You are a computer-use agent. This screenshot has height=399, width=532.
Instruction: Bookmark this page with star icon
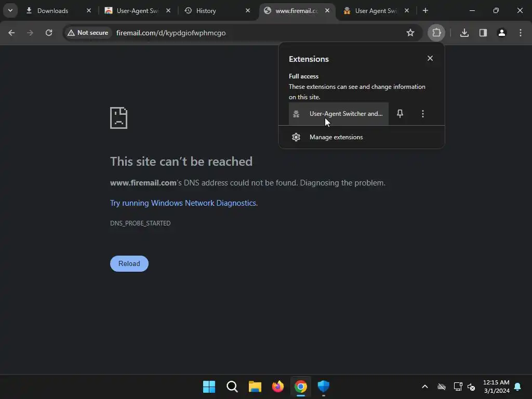(410, 33)
